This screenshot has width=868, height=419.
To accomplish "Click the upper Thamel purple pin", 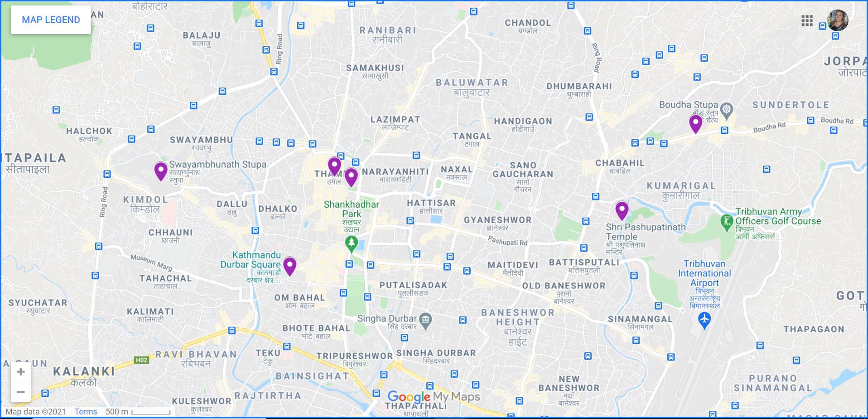I will coord(334,166).
